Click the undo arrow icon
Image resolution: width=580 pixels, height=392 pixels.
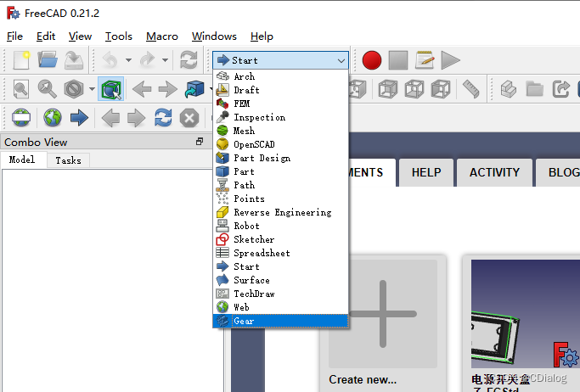(x=110, y=60)
